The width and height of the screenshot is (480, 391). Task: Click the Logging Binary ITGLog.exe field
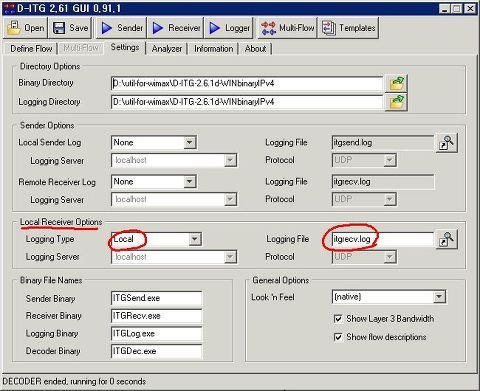coord(156,334)
